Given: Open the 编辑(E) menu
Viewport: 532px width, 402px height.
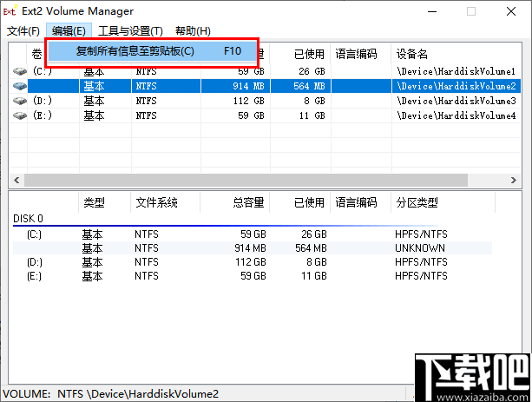Looking at the screenshot, I should pyautogui.click(x=69, y=31).
